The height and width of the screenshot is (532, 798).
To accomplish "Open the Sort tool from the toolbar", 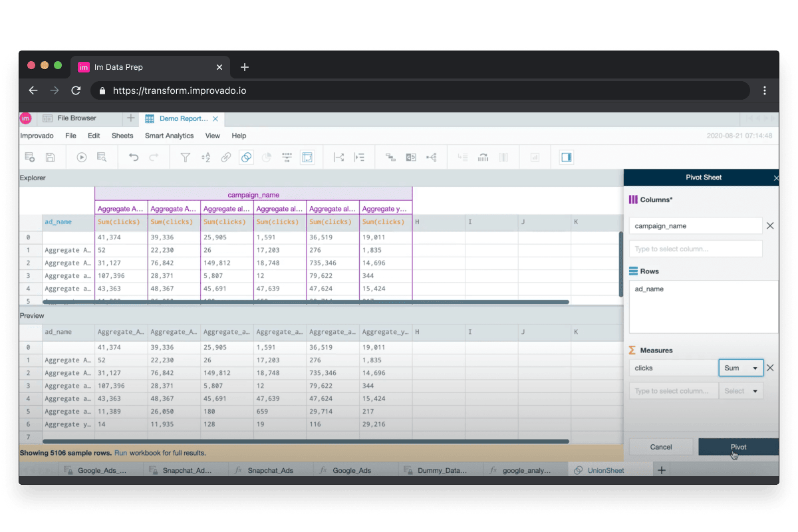I will pyautogui.click(x=205, y=157).
